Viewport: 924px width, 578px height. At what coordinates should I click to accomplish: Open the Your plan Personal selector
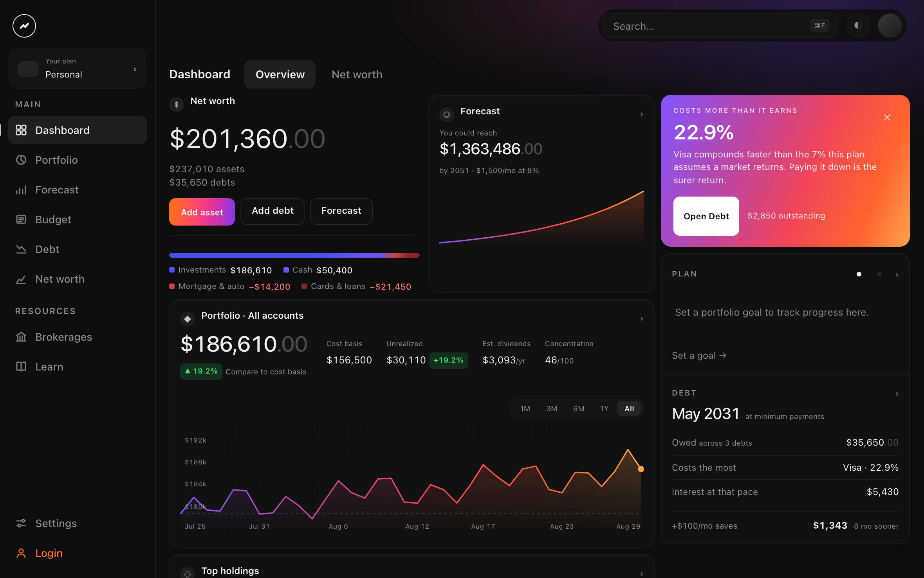click(x=78, y=69)
